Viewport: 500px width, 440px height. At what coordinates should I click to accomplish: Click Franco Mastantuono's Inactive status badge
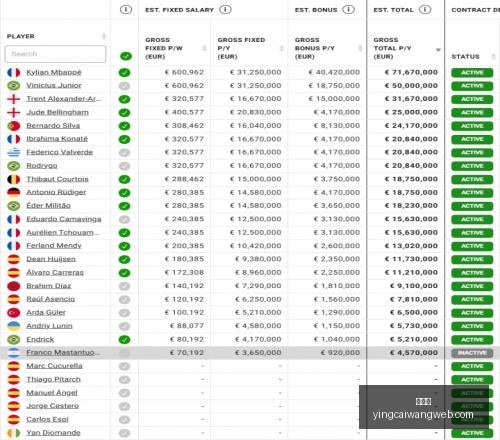[x=472, y=353]
